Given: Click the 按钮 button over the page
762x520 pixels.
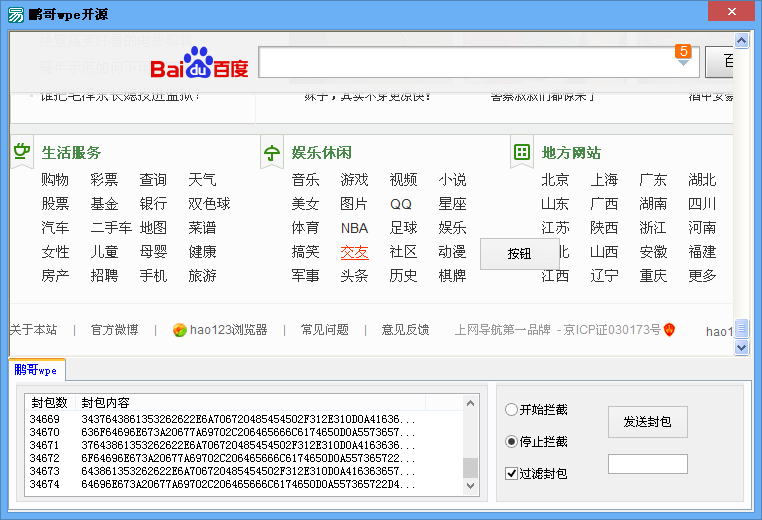Looking at the screenshot, I should click(519, 254).
